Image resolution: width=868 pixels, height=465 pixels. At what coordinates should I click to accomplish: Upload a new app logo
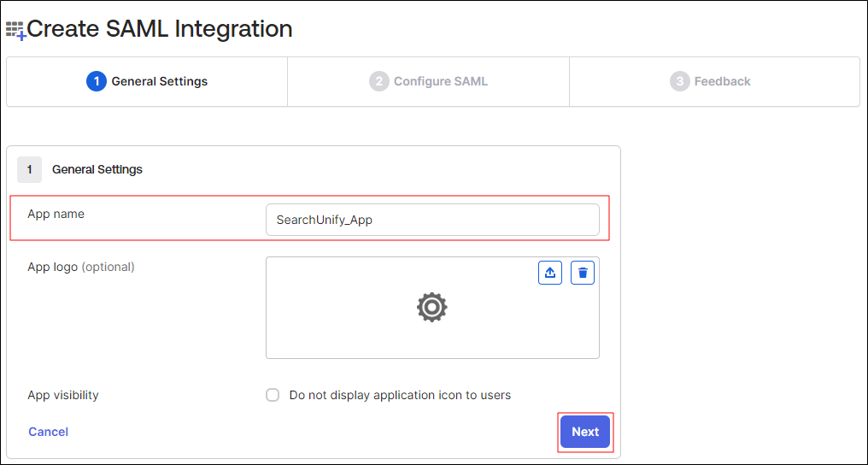[550, 273]
